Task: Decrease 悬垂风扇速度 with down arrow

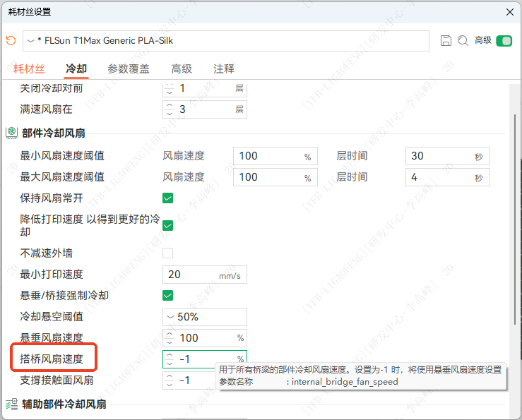Action: [x=170, y=342]
